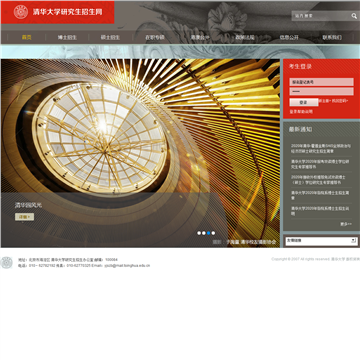360x360 pixels.
Task: Open the 登录帮助说明 help link
Action: click(301, 112)
